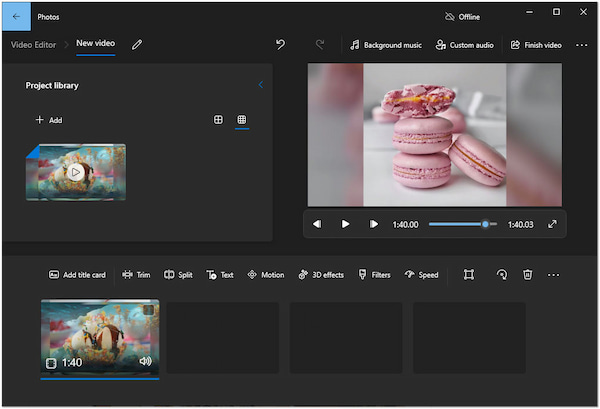Select the New video title tab

95,43
